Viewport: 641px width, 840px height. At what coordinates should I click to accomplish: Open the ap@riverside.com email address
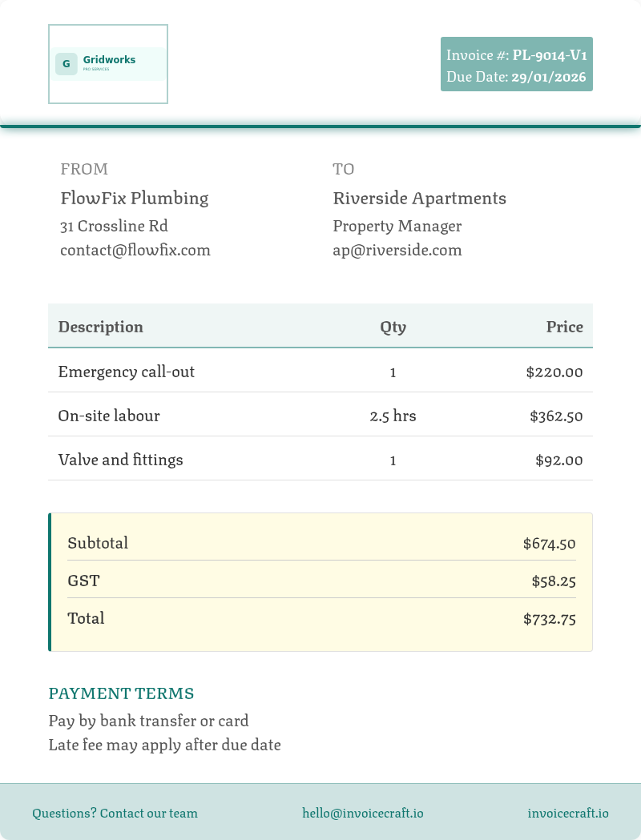[397, 250]
